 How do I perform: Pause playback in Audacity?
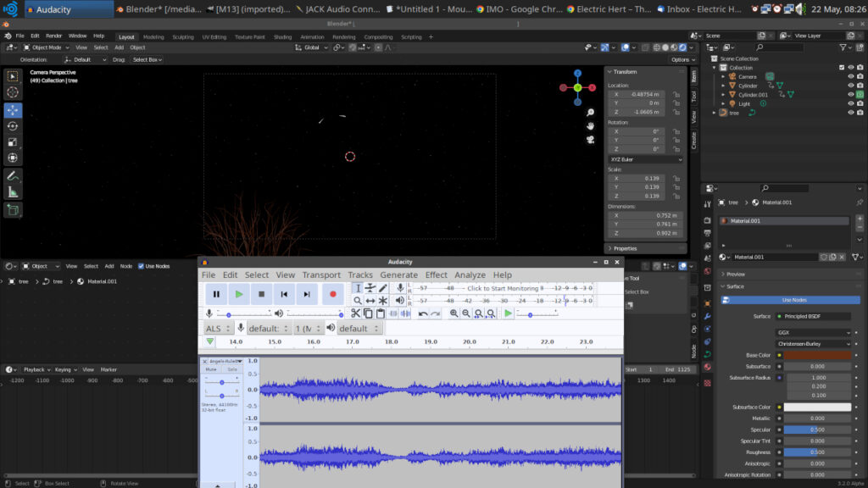[x=216, y=294]
